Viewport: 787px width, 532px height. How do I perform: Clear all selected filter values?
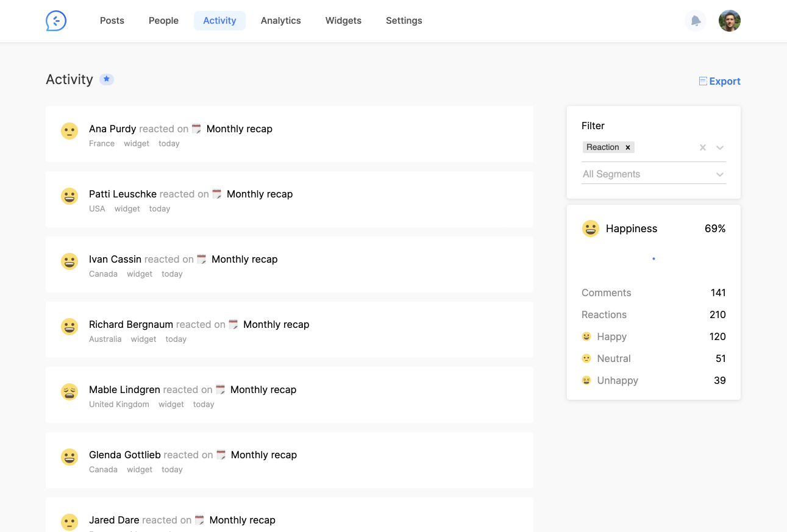coord(703,147)
